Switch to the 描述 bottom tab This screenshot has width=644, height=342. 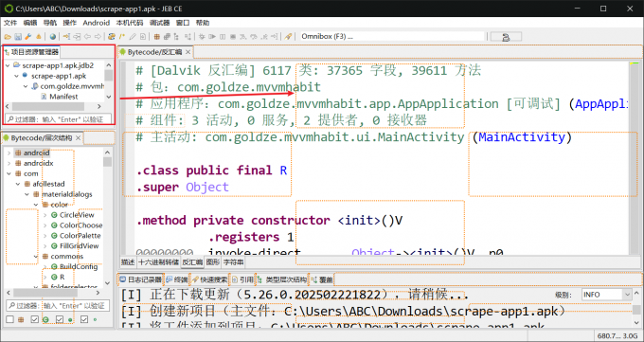click(128, 262)
